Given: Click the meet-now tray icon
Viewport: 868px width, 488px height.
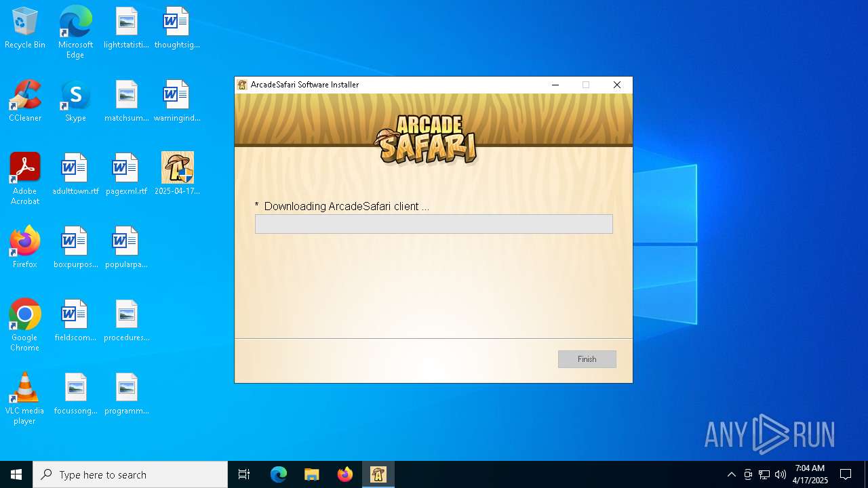Looking at the screenshot, I should coord(748,474).
